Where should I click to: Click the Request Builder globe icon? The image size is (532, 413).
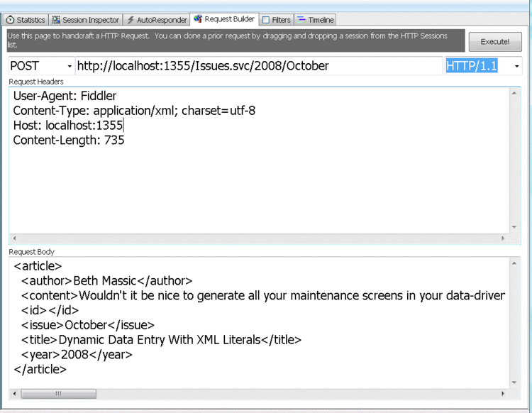coord(198,19)
